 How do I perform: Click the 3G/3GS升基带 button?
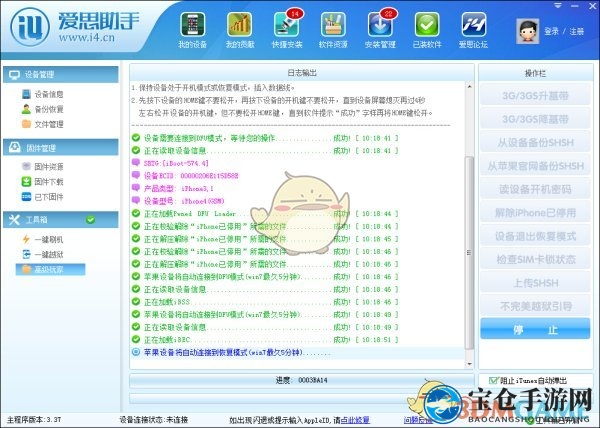[535, 96]
